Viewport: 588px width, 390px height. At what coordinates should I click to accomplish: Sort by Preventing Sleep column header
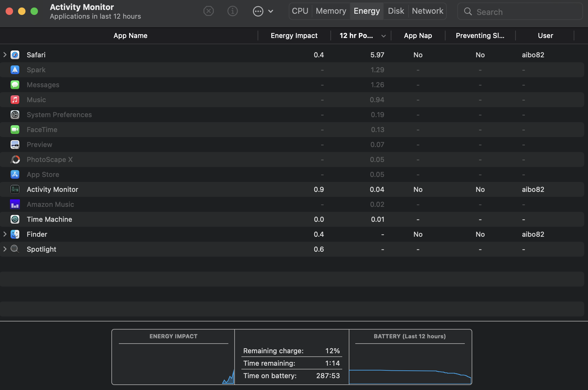(480, 36)
